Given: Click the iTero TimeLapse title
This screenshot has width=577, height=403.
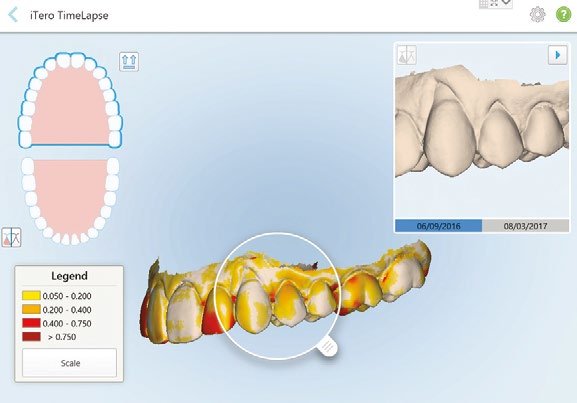Looking at the screenshot, I should tap(69, 15).
